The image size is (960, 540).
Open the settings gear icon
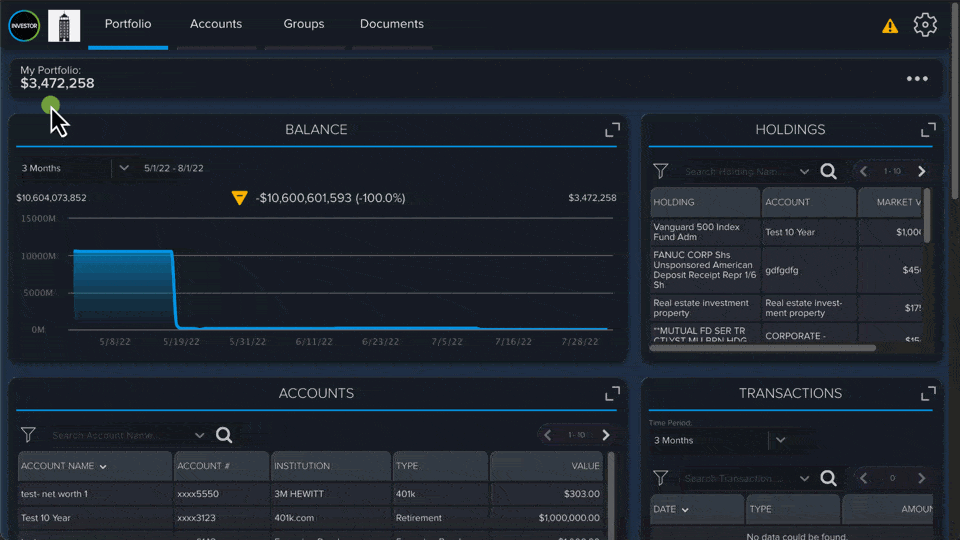924,25
